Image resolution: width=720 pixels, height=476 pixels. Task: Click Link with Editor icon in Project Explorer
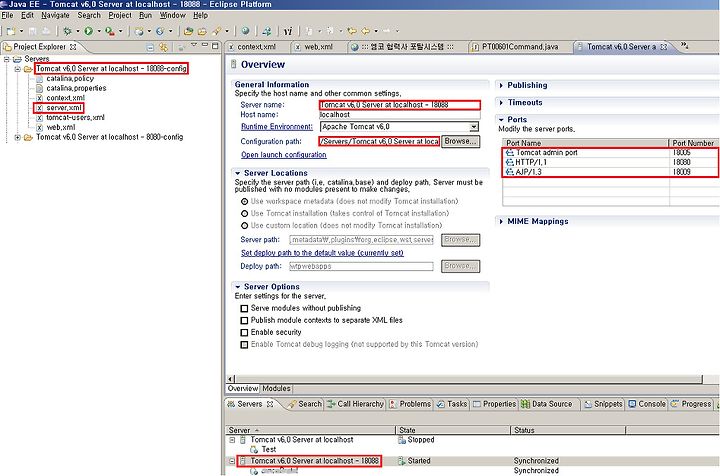(163, 47)
